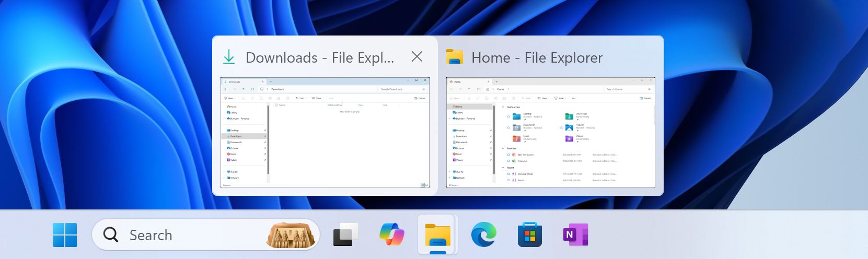Image resolution: width=868 pixels, height=259 pixels.
Task: Select the 'Home - File Explorer' title
Action: [537, 57]
